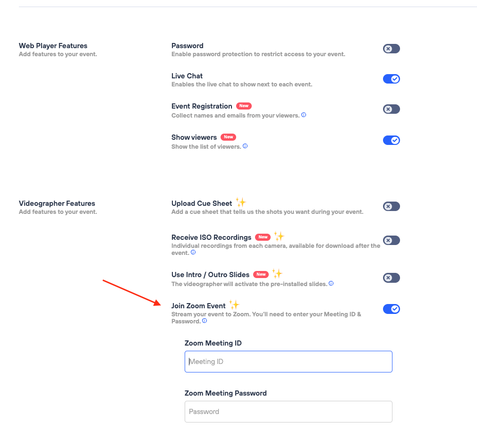This screenshot has width=477, height=448.
Task: Click the sparkle icon next to Upload Cue Sheet
Action: tap(241, 203)
